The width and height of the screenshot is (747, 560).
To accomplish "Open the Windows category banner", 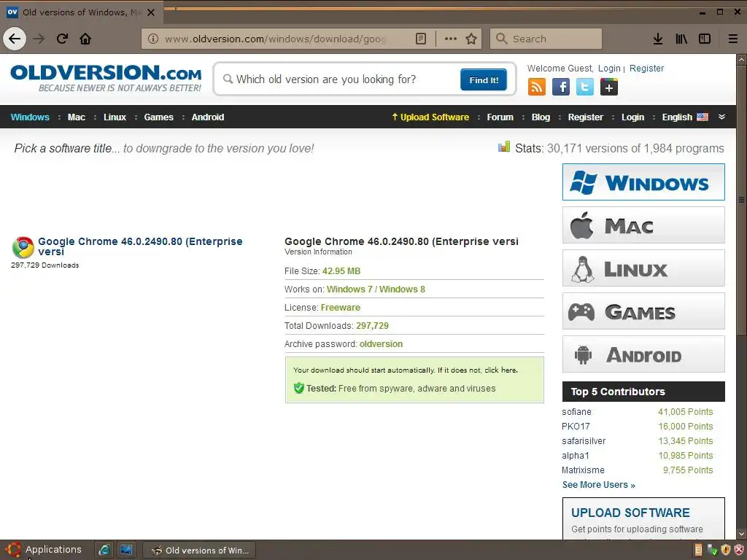I will point(643,182).
